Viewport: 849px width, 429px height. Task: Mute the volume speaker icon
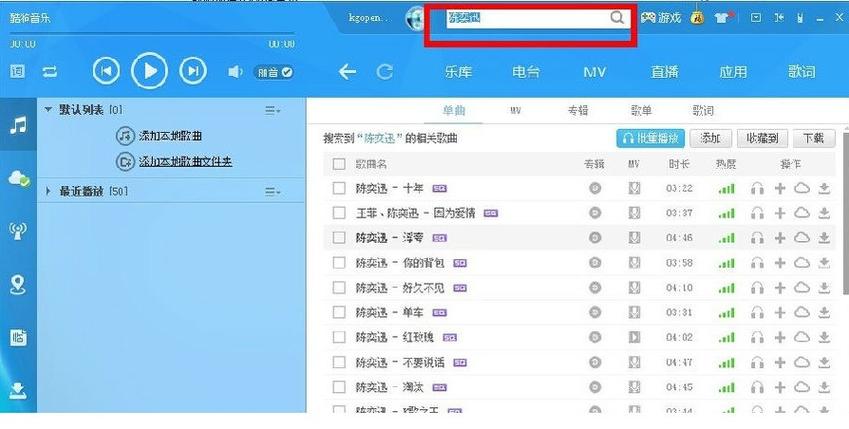[x=235, y=72]
